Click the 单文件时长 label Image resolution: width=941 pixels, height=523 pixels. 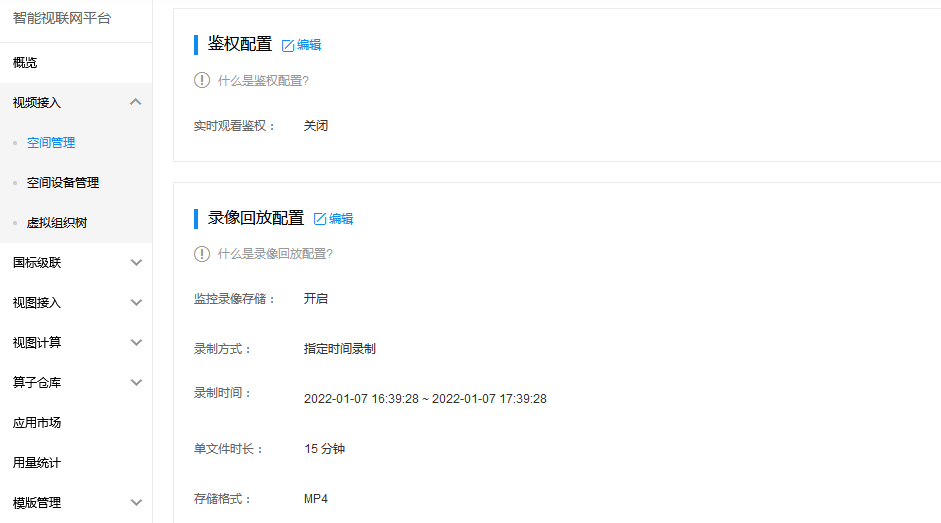pos(228,449)
